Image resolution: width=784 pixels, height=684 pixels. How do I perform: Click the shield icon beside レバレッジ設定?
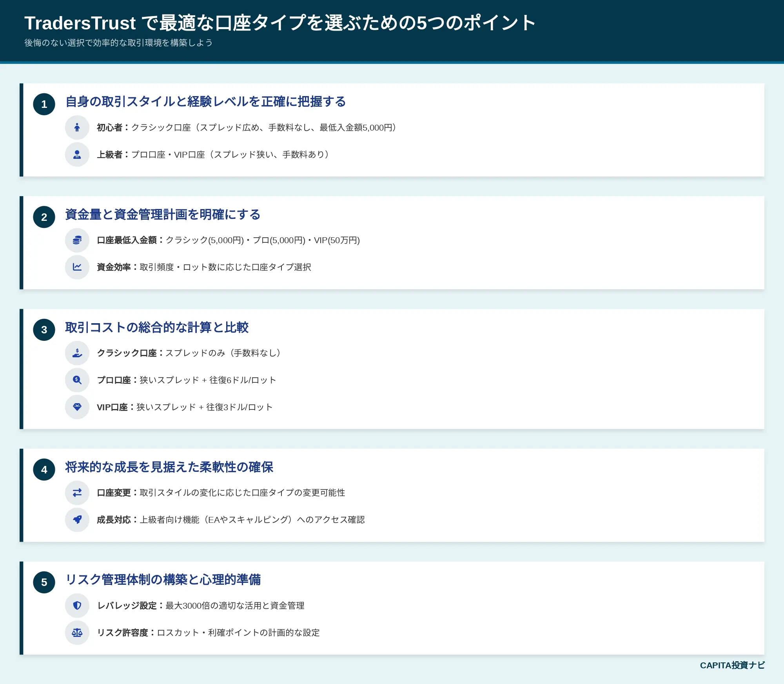pyautogui.click(x=77, y=606)
